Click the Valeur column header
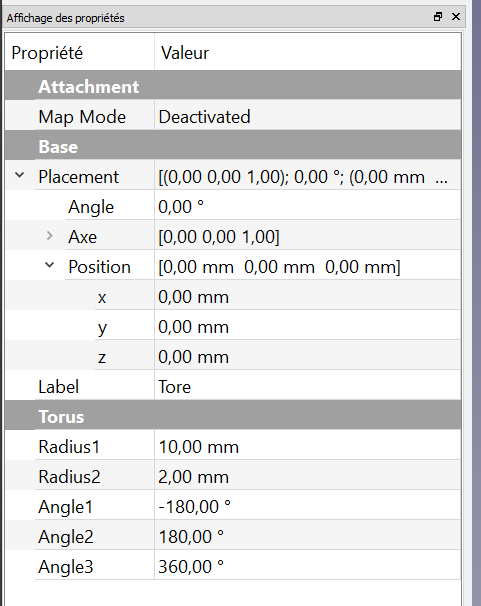The height and width of the screenshot is (606, 481). click(x=308, y=53)
